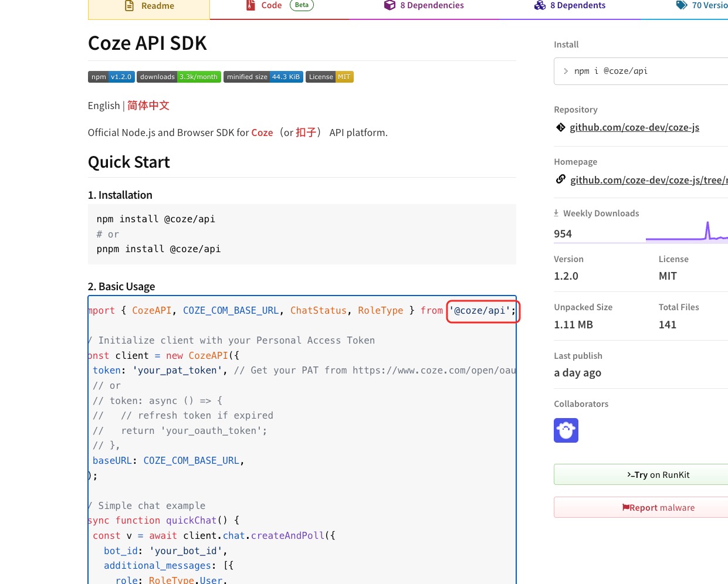
Task: Open the Coze platform link
Action: [262, 133]
